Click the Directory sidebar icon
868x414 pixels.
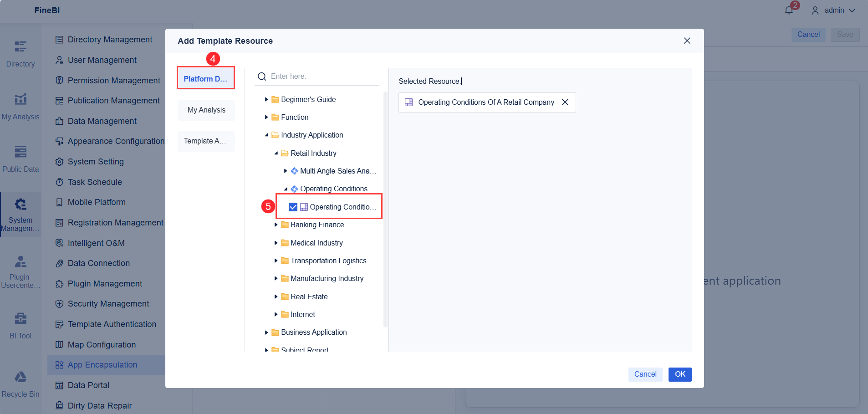(20, 46)
